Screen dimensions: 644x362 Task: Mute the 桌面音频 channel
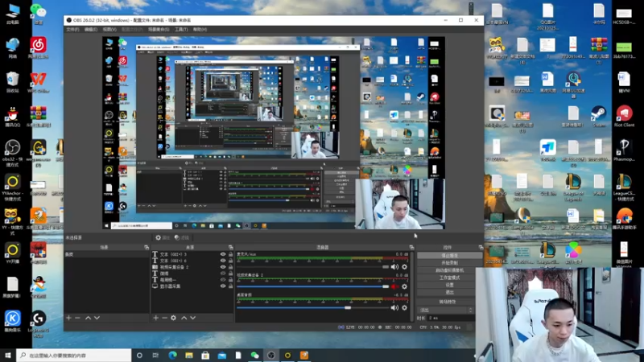pyautogui.click(x=394, y=307)
